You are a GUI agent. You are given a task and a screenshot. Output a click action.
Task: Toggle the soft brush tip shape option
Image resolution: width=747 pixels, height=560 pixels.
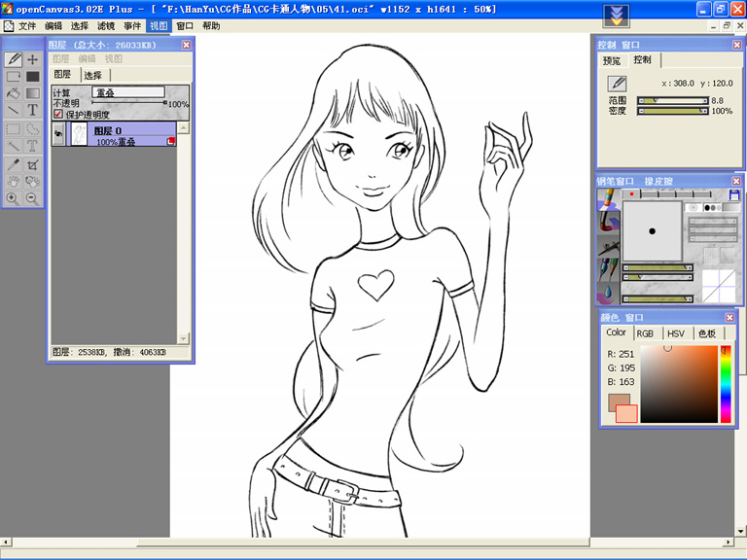coord(694,208)
